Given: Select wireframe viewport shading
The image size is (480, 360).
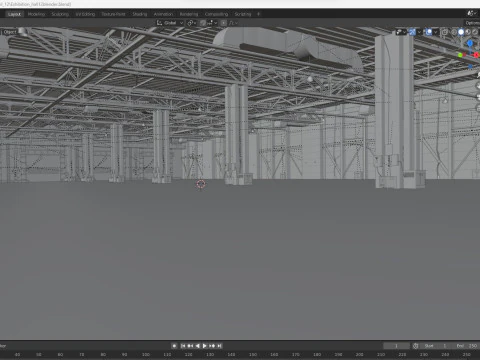Looking at the screenshot, I should (x=454, y=32).
